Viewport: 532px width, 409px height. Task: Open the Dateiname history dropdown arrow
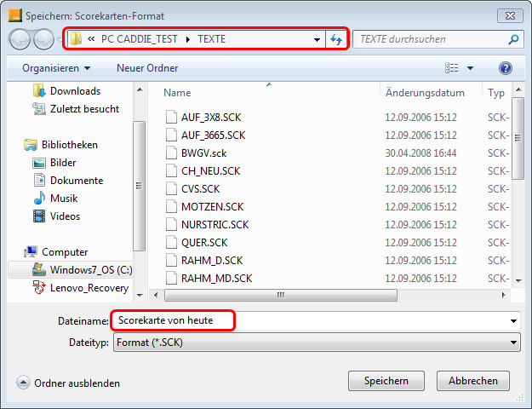coord(513,320)
